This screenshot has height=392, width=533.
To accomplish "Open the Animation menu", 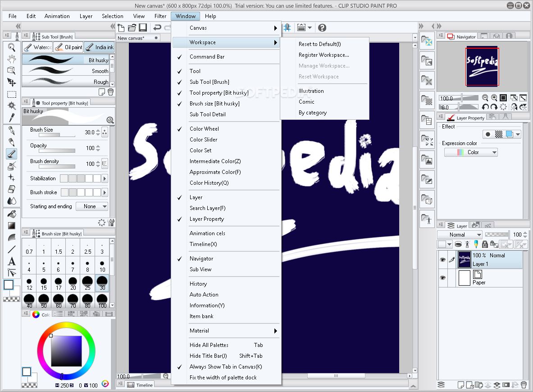I will [x=57, y=16].
